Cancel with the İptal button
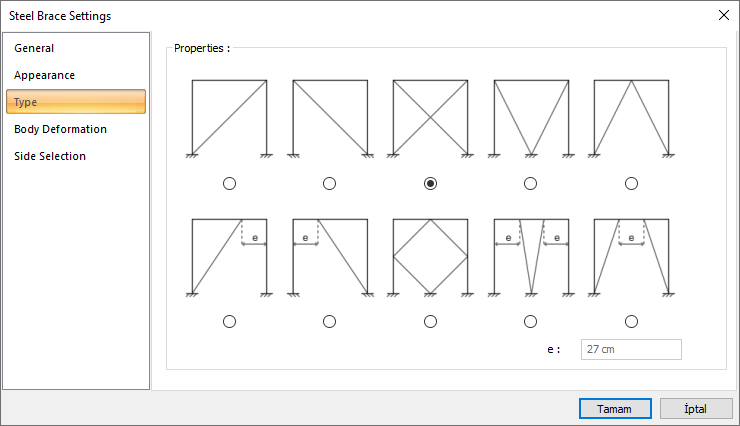Screen dimensions: 740x426 [x=695, y=409]
